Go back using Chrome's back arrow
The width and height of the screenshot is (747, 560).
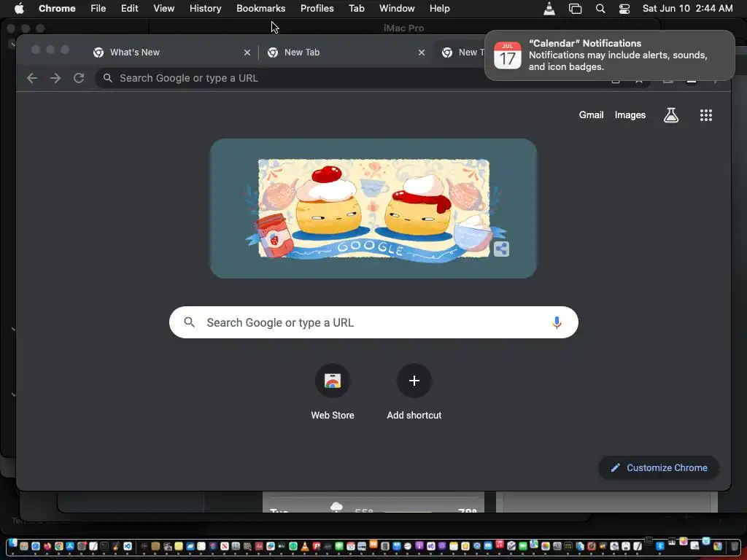point(32,78)
